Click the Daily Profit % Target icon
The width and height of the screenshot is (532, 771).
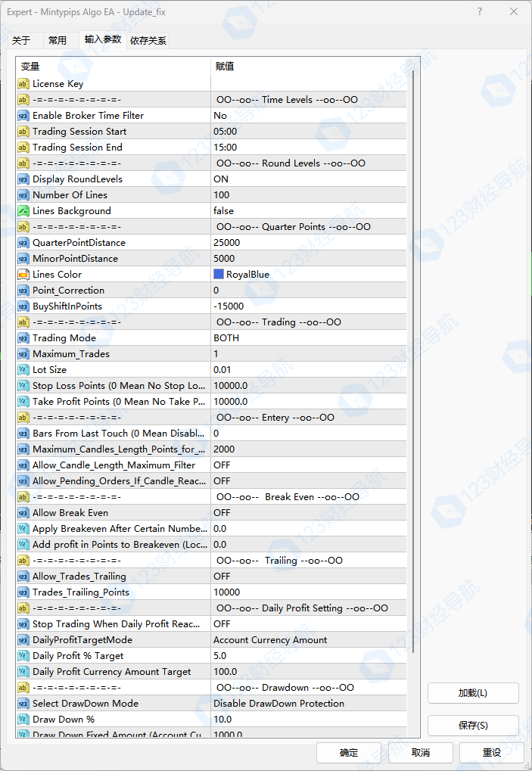tap(23, 656)
